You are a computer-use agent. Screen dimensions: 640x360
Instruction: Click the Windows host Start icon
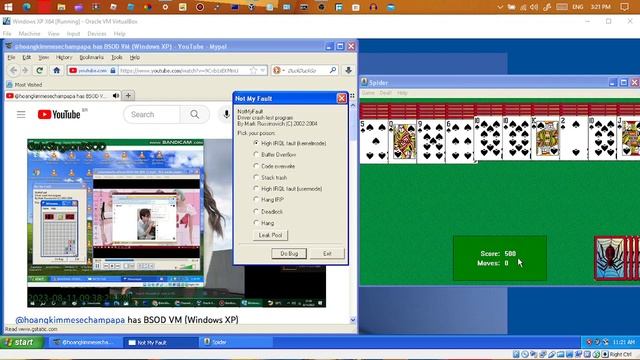pos(8,7)
